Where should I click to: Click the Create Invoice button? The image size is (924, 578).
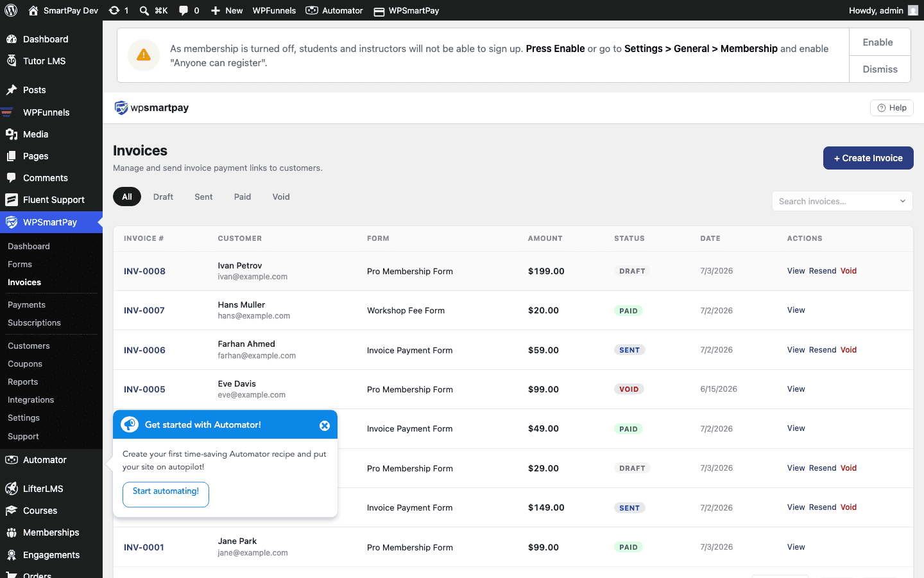coord(868,158)
